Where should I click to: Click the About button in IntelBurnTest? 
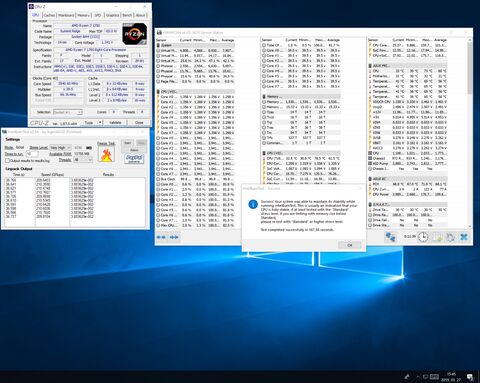click(134, 150)
